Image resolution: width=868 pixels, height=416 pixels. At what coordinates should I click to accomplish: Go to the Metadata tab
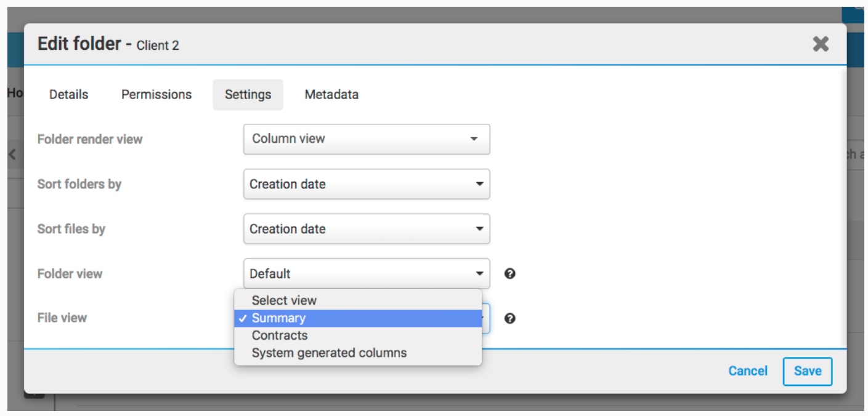click(331, 95)
